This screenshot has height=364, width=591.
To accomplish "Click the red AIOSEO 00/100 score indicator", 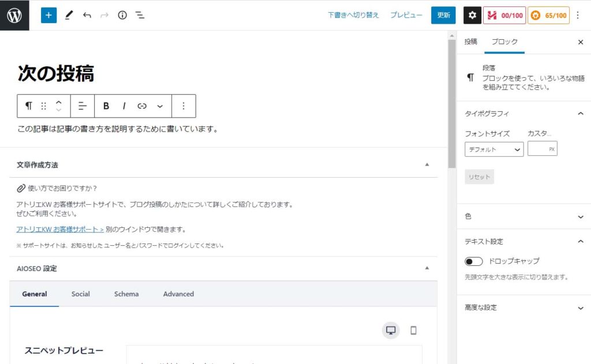I will point(504,15).
